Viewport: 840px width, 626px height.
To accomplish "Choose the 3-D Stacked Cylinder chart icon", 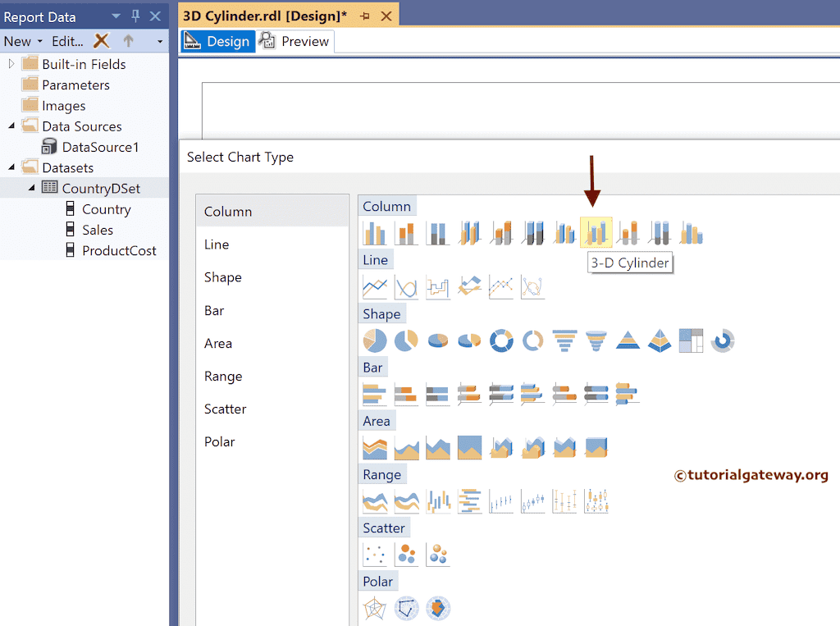I will [628, 233].
